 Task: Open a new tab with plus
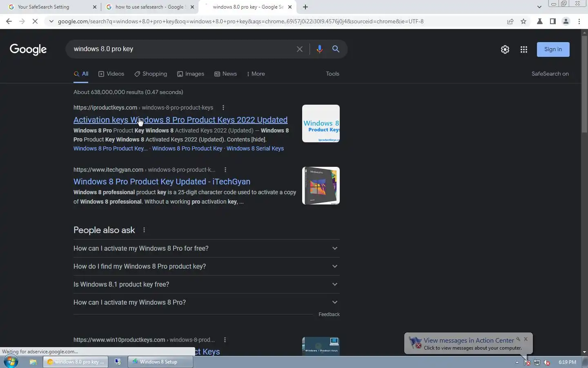coord(305,7)
